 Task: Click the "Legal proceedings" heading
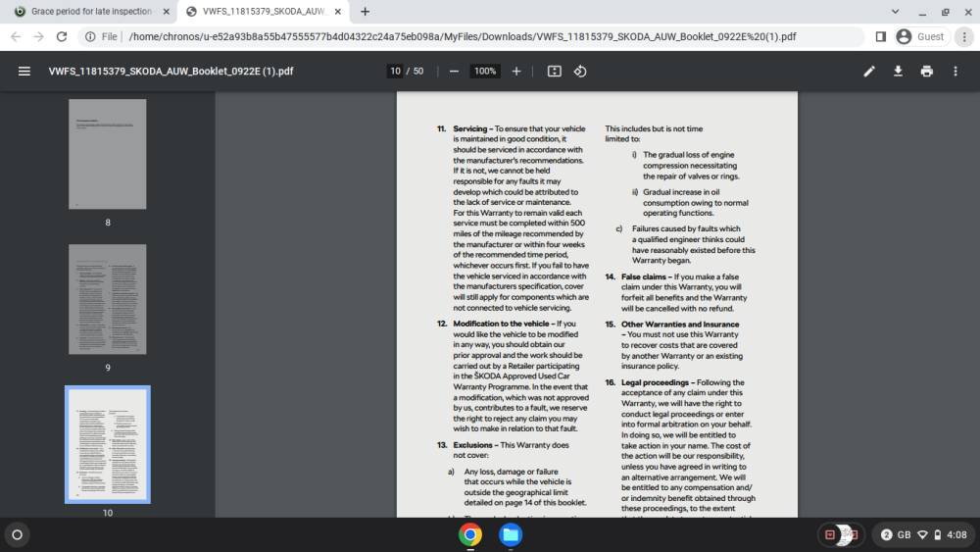click(x=655, y=382)
